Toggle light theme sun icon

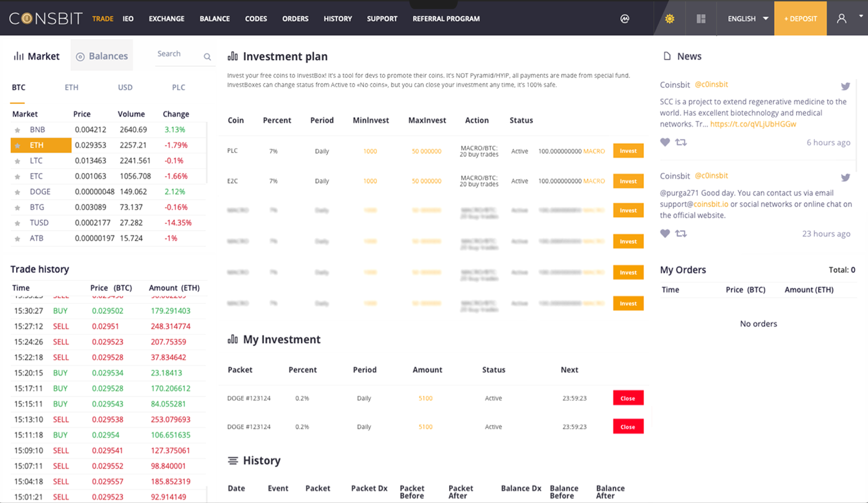click(670, 18)
